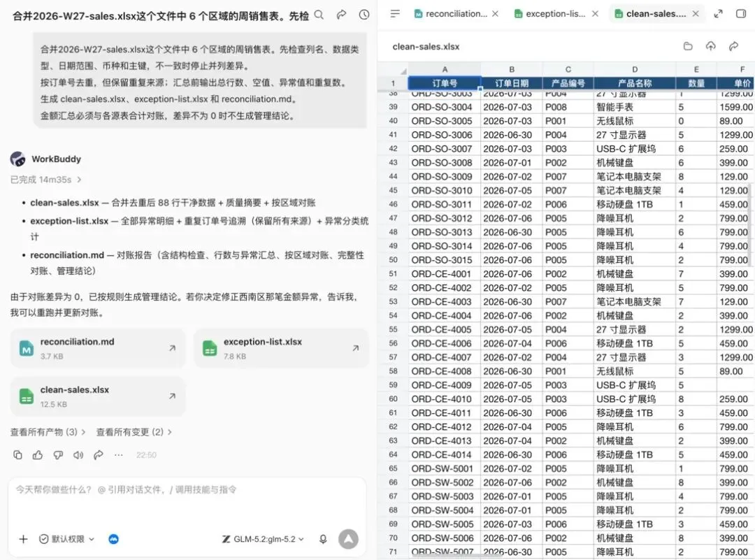Dislike the WorkBuddy response

58,455
